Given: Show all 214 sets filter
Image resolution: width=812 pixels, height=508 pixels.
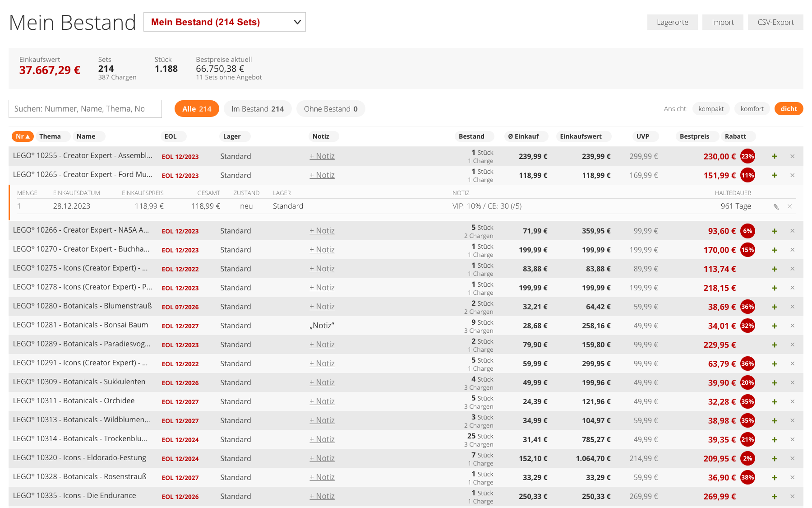Looking at the screenshot, I should 197,109.
